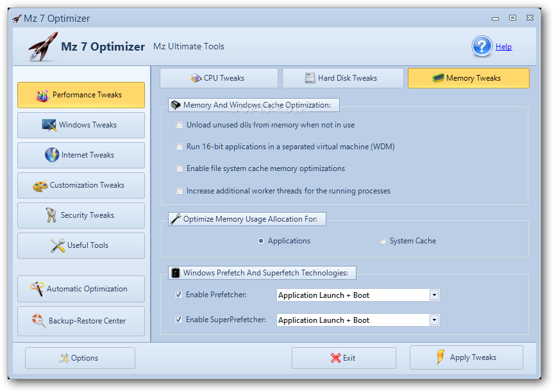Screen dimensions: 554x392
Task: Click the CPU chip icon on CPU Tweaks
Action: click(x=196, y=78)
